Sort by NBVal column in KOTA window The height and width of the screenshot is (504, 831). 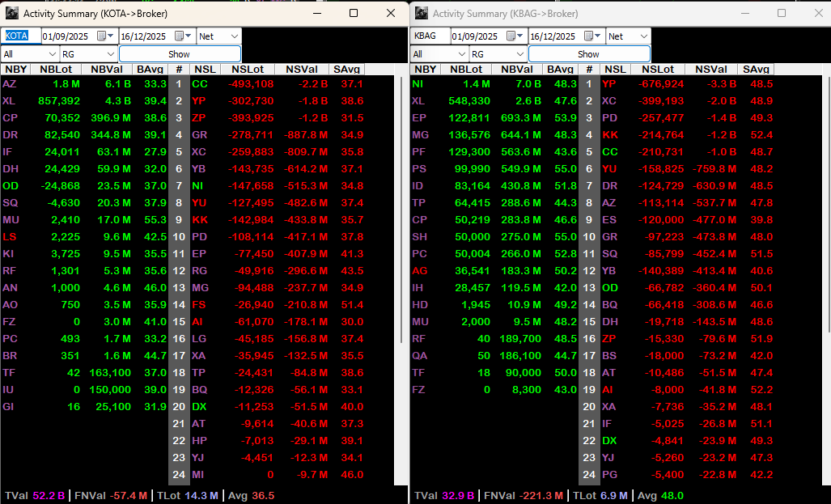107,70
